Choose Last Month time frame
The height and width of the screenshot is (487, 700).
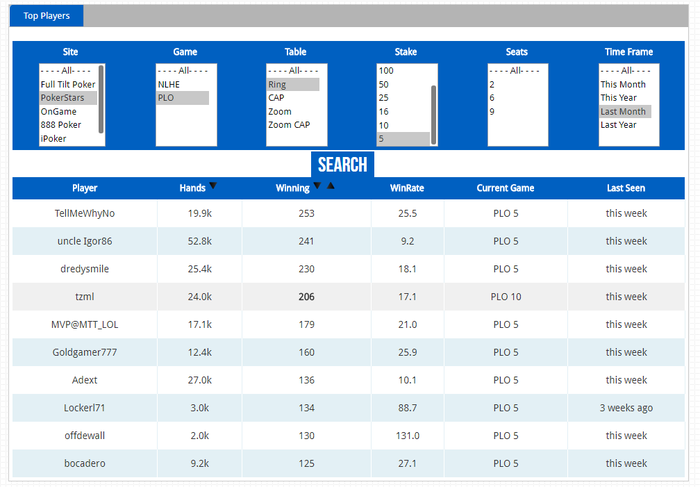pyautogui.click(x=625, y=112)
